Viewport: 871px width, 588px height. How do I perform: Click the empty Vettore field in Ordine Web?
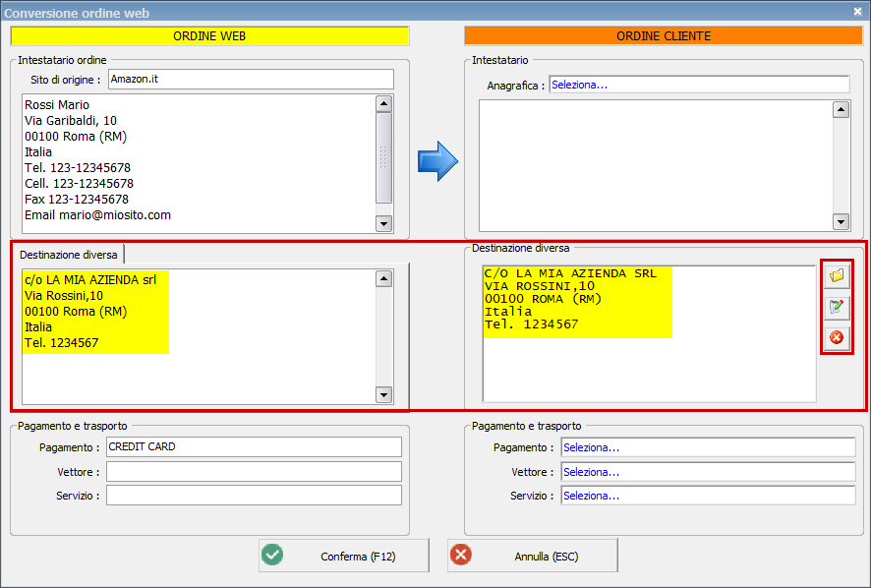pyautogui.click(x=254, y=472)
